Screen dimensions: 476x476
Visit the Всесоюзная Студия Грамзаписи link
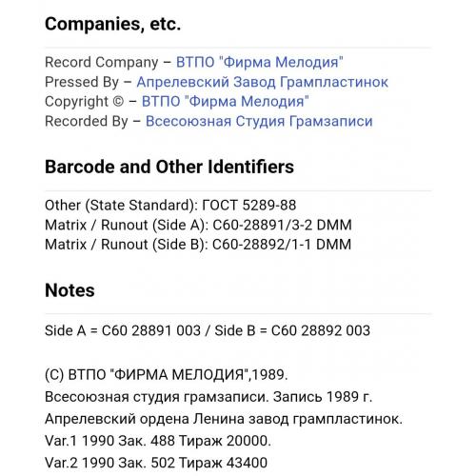pos(259,122)
